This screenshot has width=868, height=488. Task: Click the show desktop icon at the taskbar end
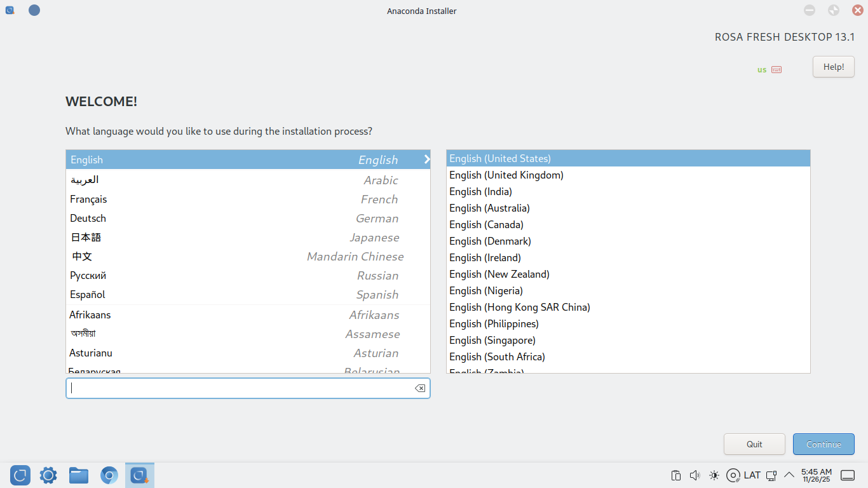click(848, 475)
